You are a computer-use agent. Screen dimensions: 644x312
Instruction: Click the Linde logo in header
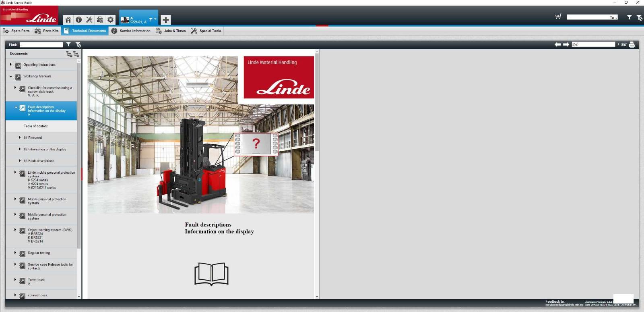[29, 15]
